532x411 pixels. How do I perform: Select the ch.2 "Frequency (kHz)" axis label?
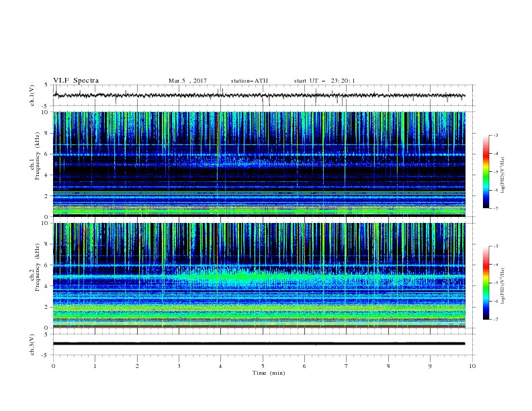click(38, 267)
